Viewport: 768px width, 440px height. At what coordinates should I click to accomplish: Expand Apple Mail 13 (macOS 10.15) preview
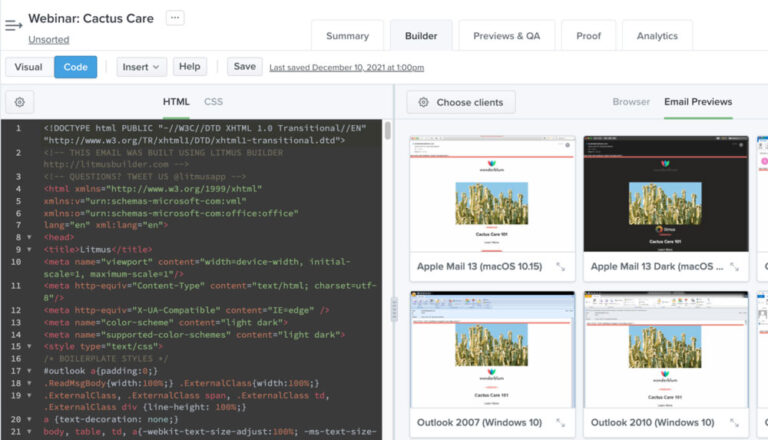(x=560, y=267)
